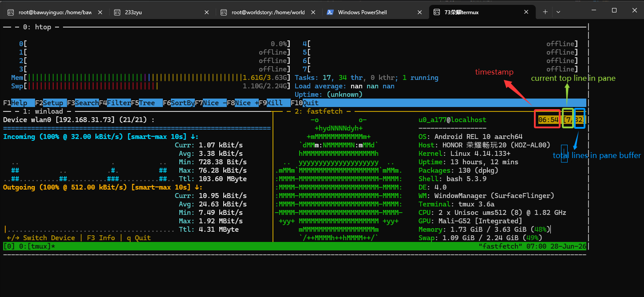Screen dimensions: 644x297
Task: Close the Windows PowerShell tab
Action: pyautogui.click(x=420, y=12)
